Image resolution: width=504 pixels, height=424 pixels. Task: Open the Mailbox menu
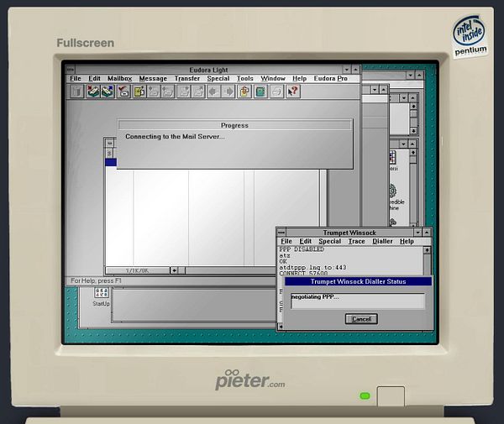119,79
